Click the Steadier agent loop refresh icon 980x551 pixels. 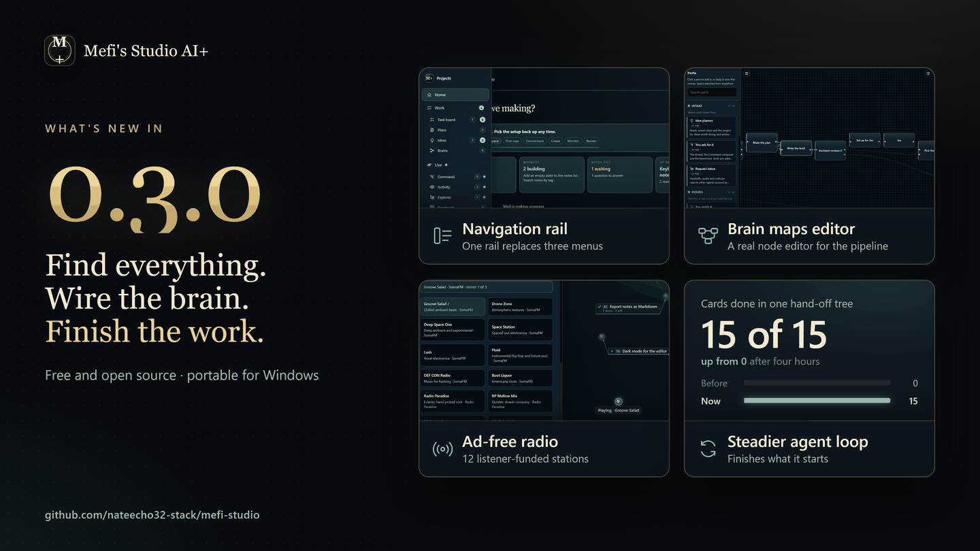[x=708, y=449]
